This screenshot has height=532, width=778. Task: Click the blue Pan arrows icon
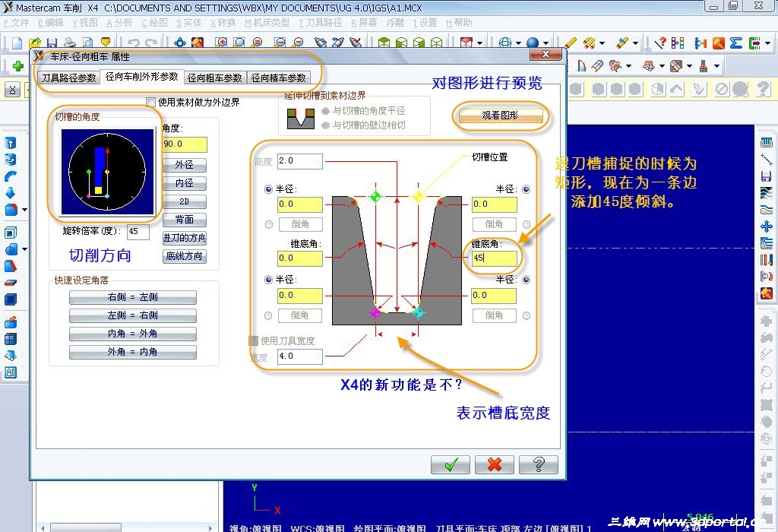[179, 43]
